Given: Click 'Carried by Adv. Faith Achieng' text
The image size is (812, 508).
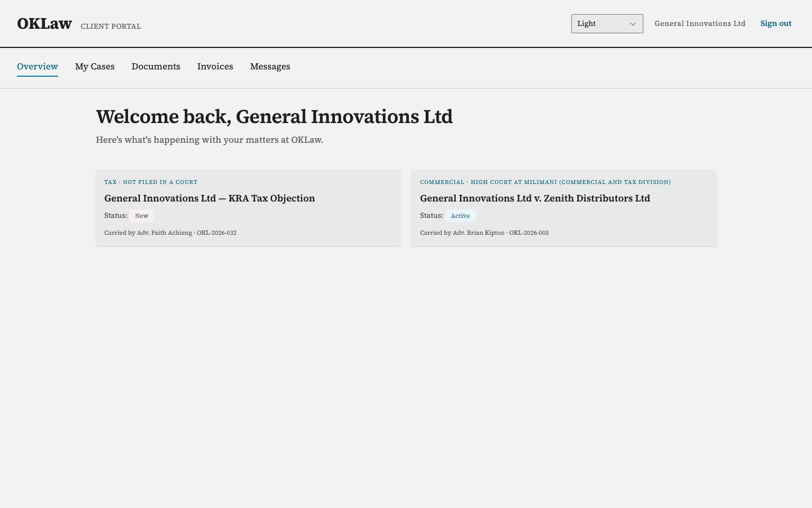Looking at the screenshot, I should click(x=148, y=233).
